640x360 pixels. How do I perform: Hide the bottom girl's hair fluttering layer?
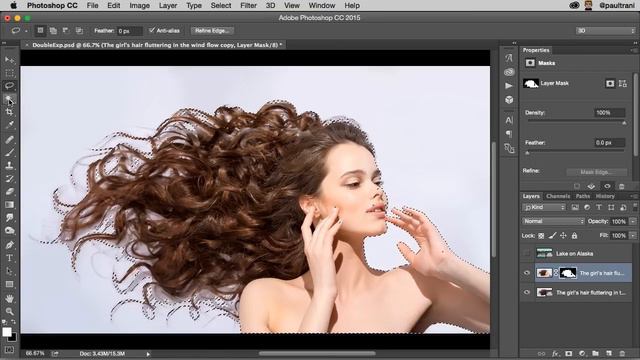527,293
